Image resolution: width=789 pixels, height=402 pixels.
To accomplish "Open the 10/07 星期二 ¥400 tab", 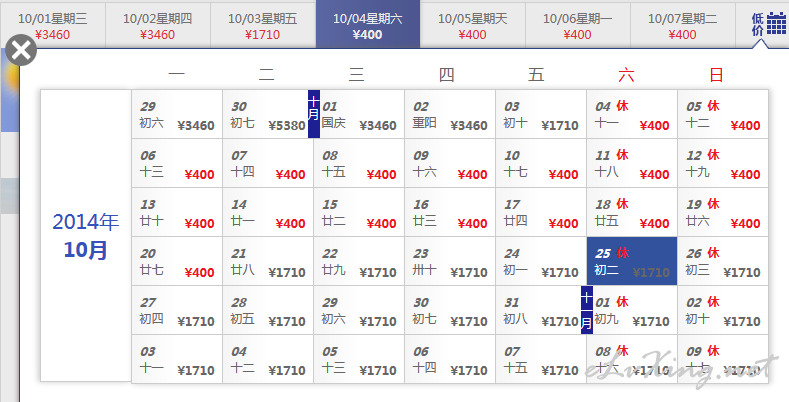I will tap(682, 25).
